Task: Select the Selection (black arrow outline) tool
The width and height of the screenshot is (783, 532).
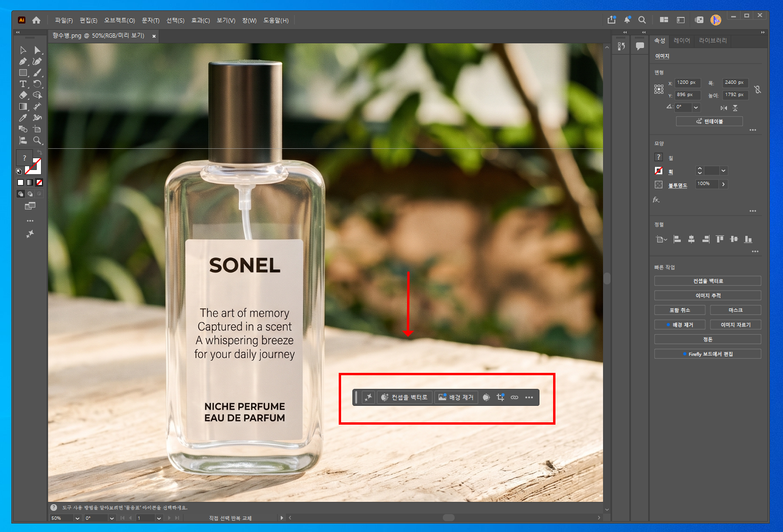Action: (x=23, y=50)
